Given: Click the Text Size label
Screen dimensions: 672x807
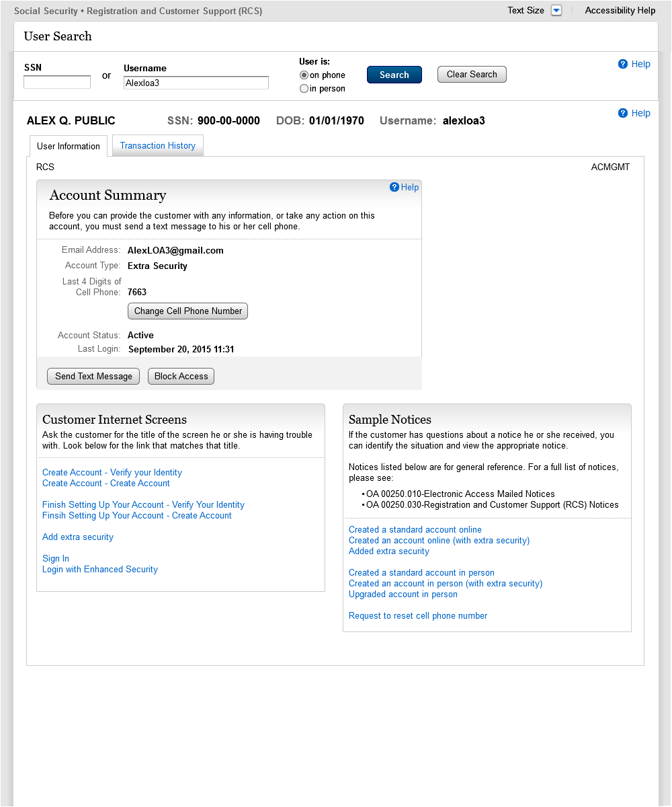Looking at the screenshot, I should (x=526, y=10).
